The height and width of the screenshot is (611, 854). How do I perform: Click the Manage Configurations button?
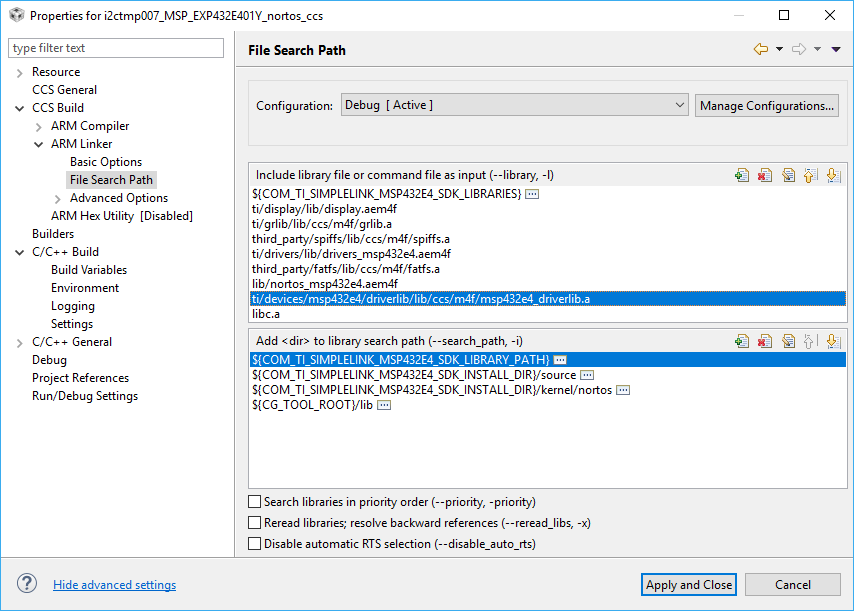[x=767, y=105]
